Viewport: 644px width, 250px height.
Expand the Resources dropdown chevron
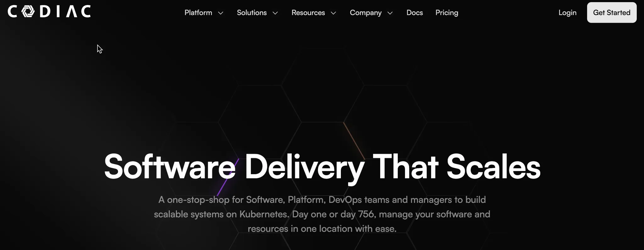[334, 13]
